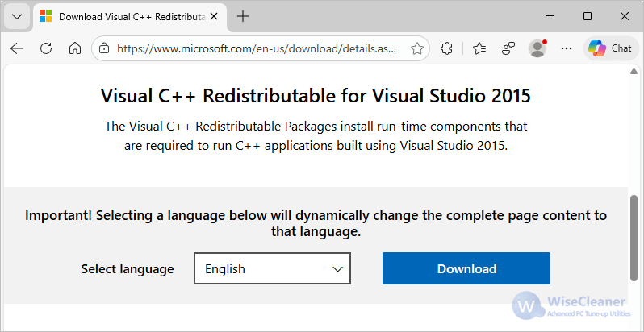Go to the home page
Viewport: 644px width, 332px height.
(x=75, y=48)
